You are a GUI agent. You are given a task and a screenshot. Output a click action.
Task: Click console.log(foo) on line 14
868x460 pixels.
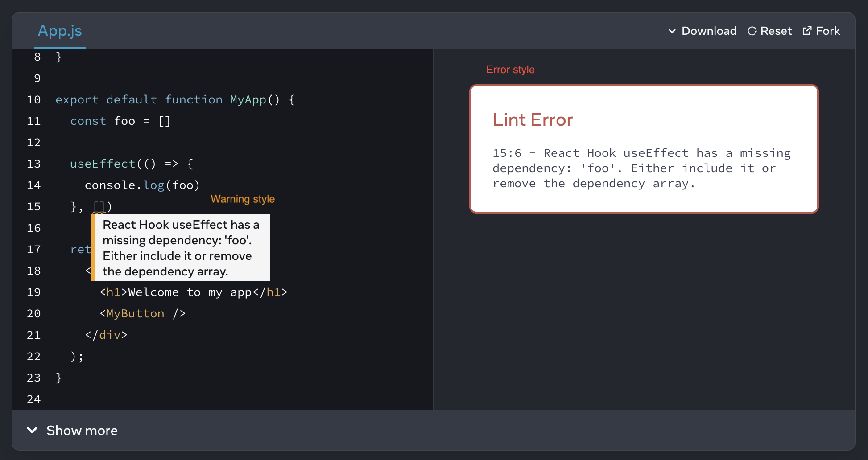(142, 185)
